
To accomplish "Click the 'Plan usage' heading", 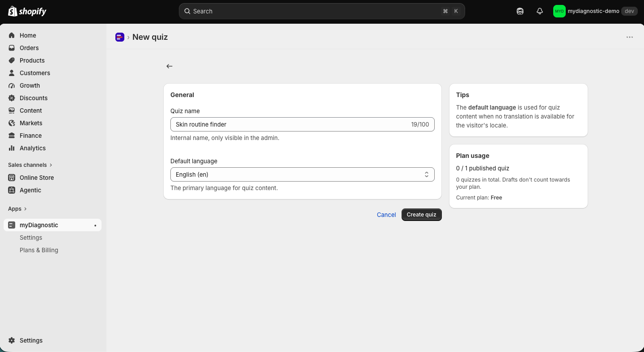I will click(473, 156).
